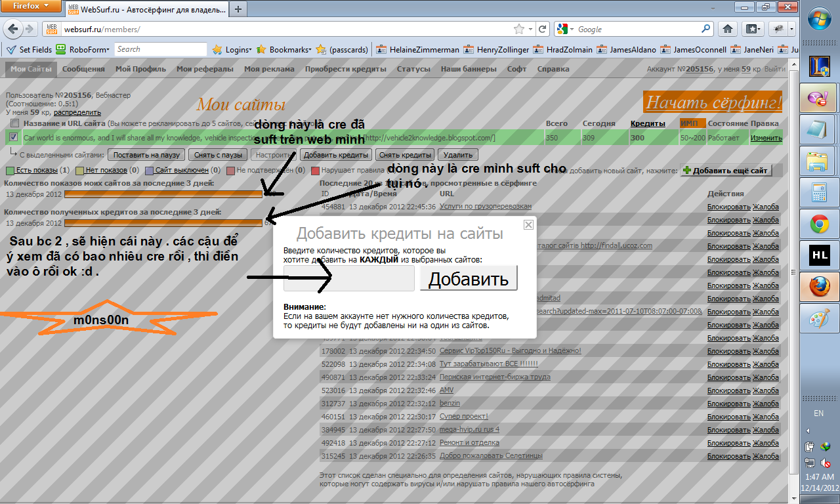Click the Начать сёрфинг! banner button
The width and height of the screenshot is (840, 504).
point(713,102)
